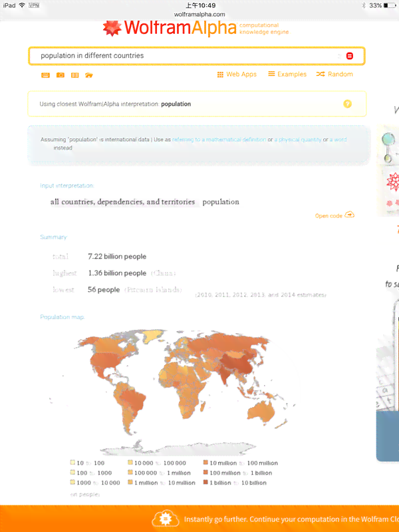Click the '100 million to 1 billion' legend swatch
Viewport: 399px width, 532px height.
pyautogui.click(x=205, y=472)
